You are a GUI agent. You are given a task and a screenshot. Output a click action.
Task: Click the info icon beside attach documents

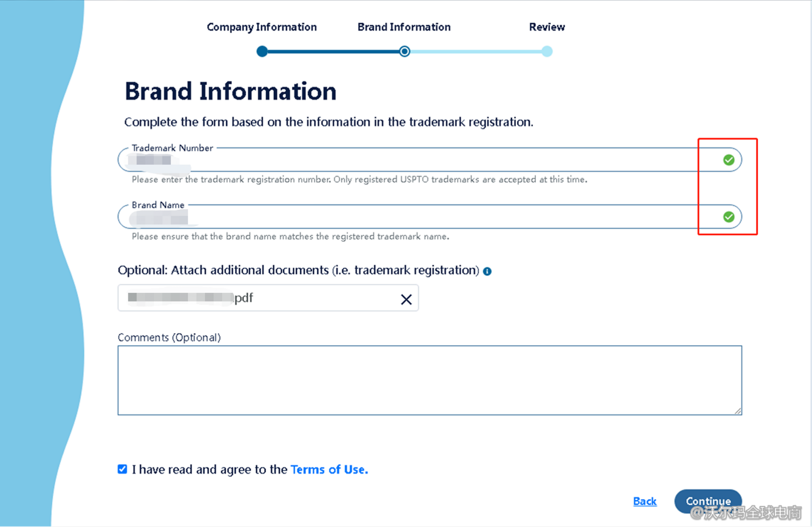point(487,272)
